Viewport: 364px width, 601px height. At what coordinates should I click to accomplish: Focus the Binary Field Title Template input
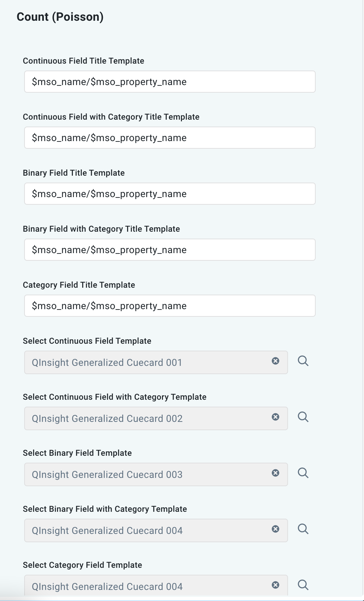click(169, 194)
